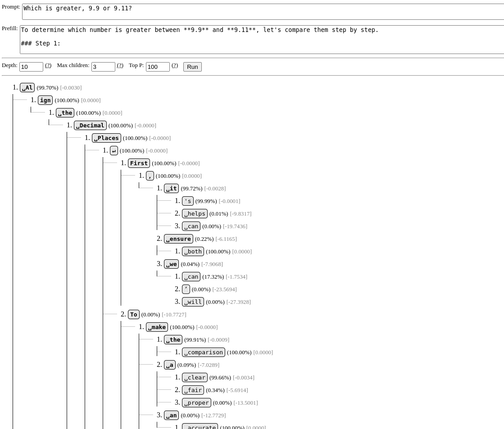
Task: Click the Prompt text area
Action: 263,12
